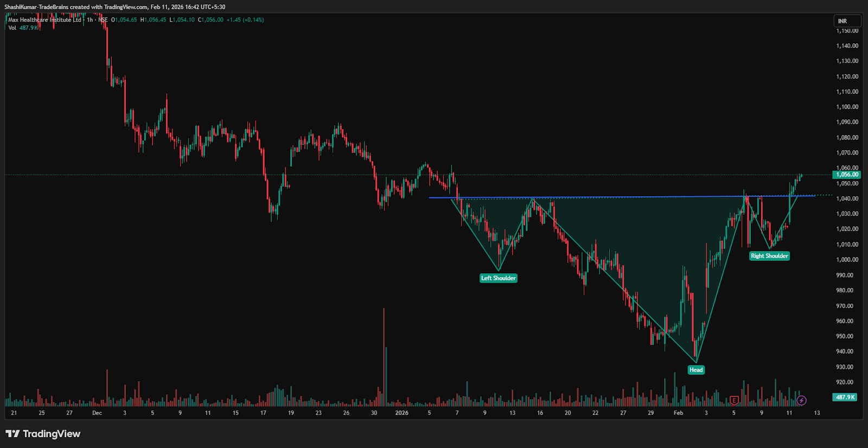This screenshot has height=448, width=868.
Task: Click the red earnings E marker
Action: pos(734,400)
